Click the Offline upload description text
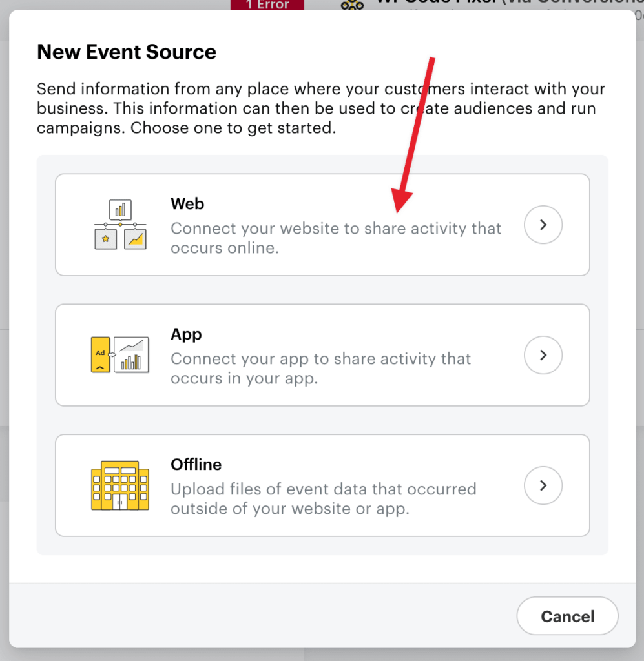Image resolution: width=644 pixels, height=661 pixels. (322, 498)
